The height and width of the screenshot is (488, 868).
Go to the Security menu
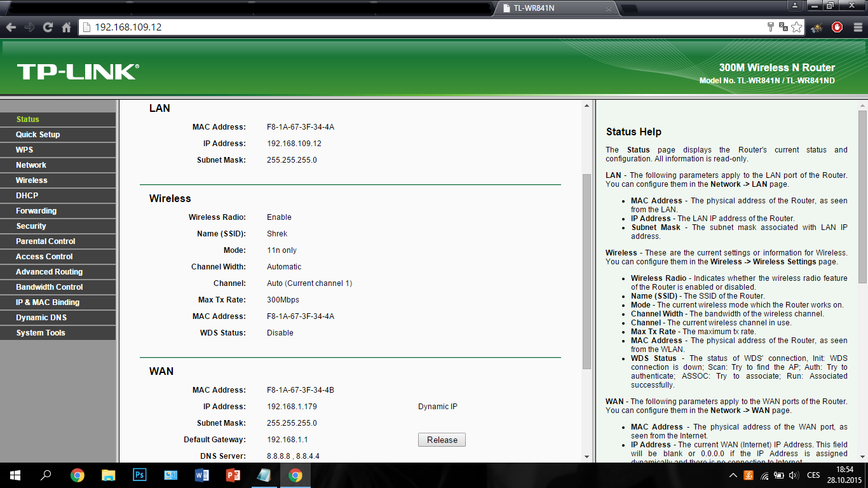coord(58,226)
